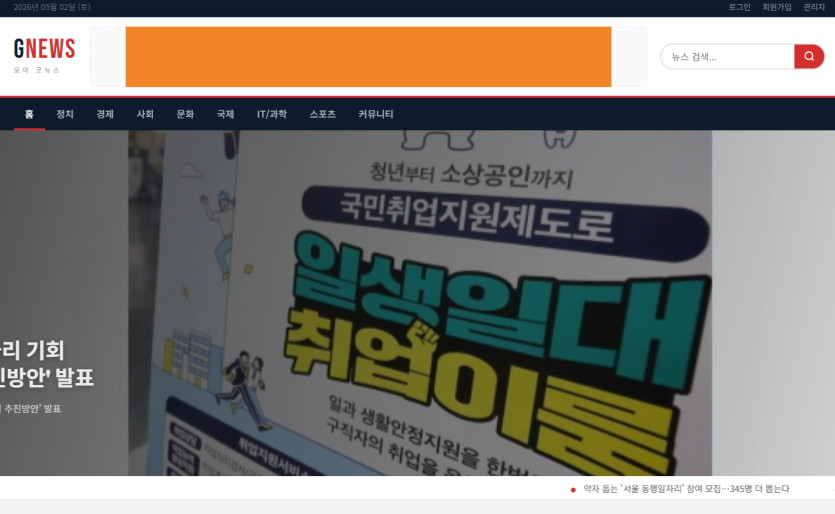Image resolution: width=835 pixels, height=514 pixels.
Task: Click the hero subtitle containing 추진방안
Action: click(30, 409)
